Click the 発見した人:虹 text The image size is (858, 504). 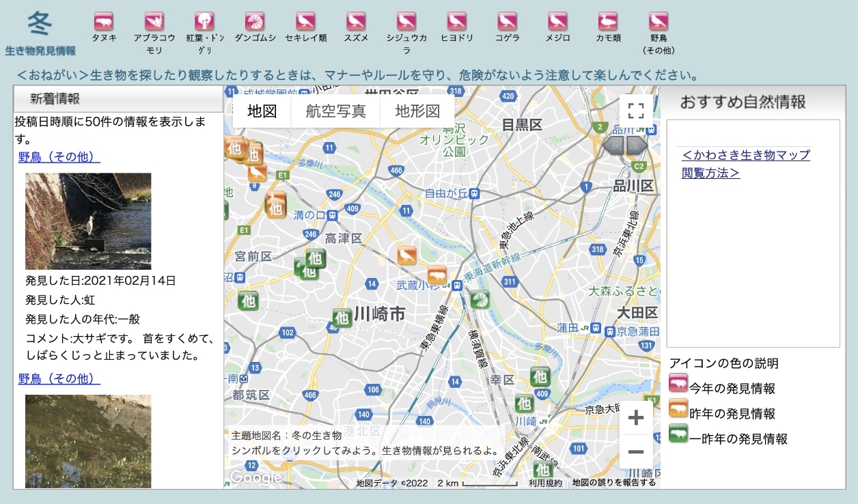pos(59,300)
